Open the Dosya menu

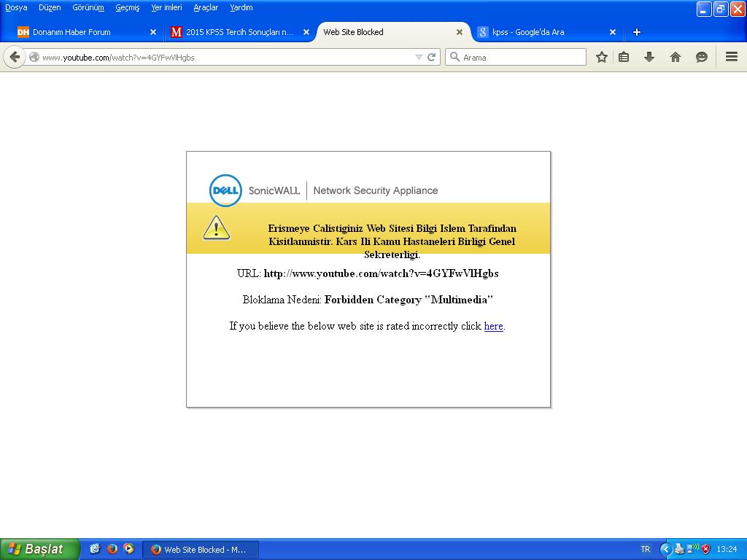pyautogui.click(x=16, y=7)
